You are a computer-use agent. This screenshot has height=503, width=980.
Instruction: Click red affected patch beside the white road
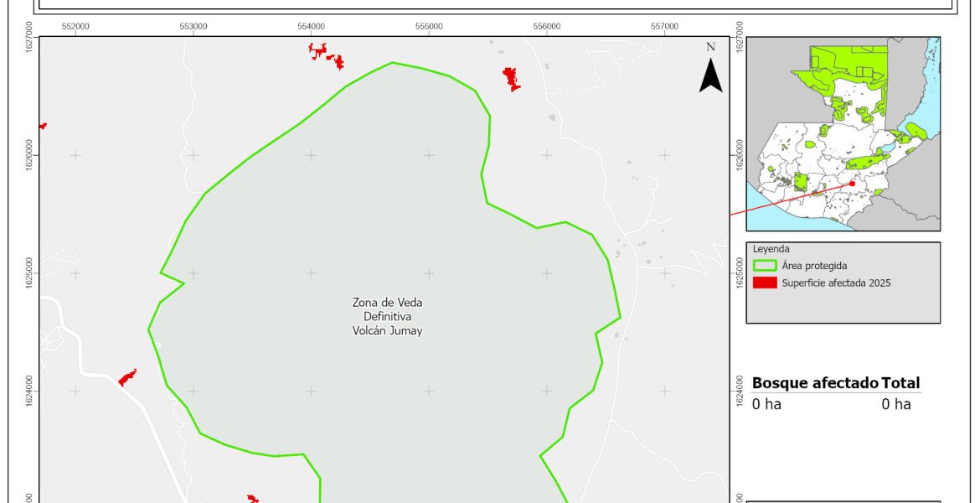coord(127,377)
